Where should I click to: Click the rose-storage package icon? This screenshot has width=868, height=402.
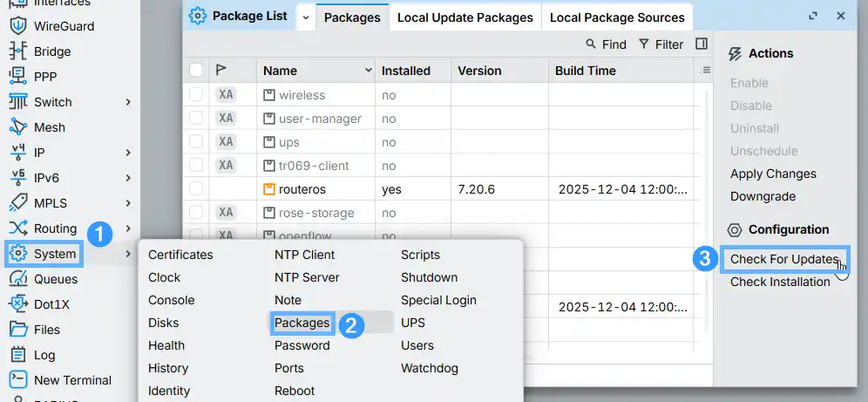click(268, 213)
